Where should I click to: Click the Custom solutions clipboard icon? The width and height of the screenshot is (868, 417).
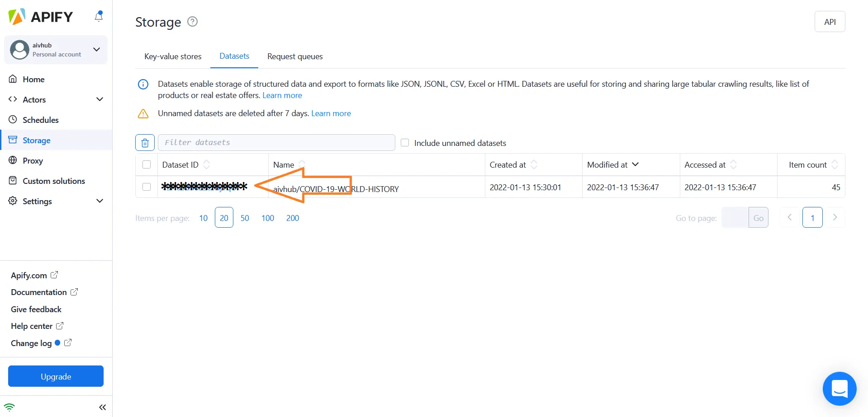click(13, 180)
